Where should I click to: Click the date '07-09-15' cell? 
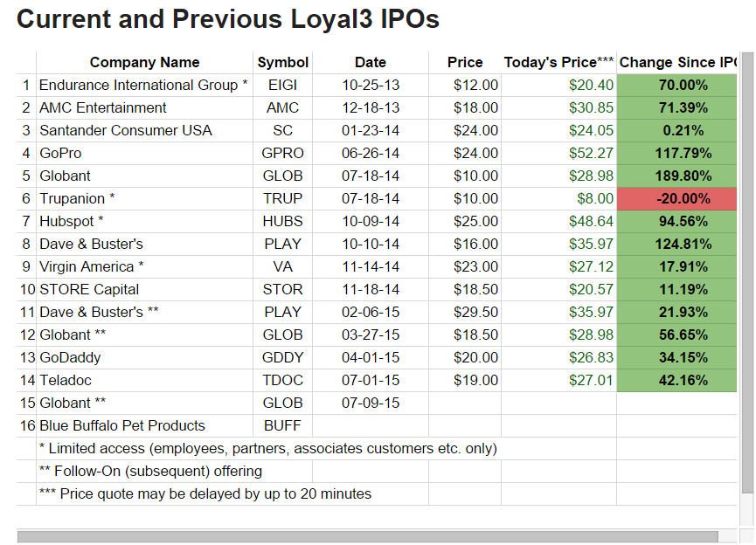click(x=371, y=403)
